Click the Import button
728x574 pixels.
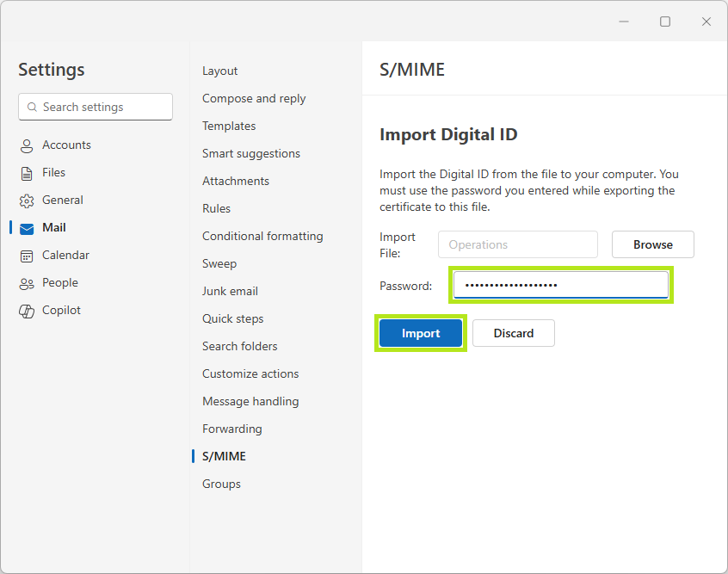(421, 333)
